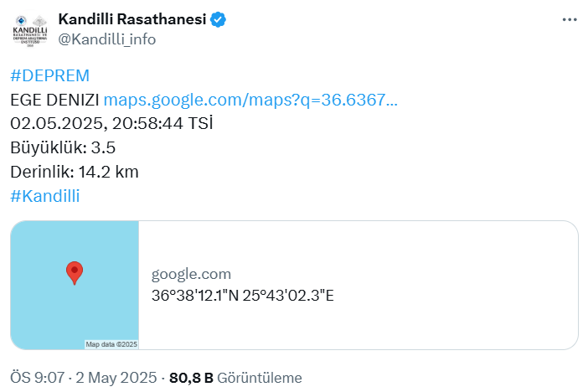Screen dimensions: 588x392
Task: Open the Kandilli Rasathanesi profile avatar
Action: (30, 30)
